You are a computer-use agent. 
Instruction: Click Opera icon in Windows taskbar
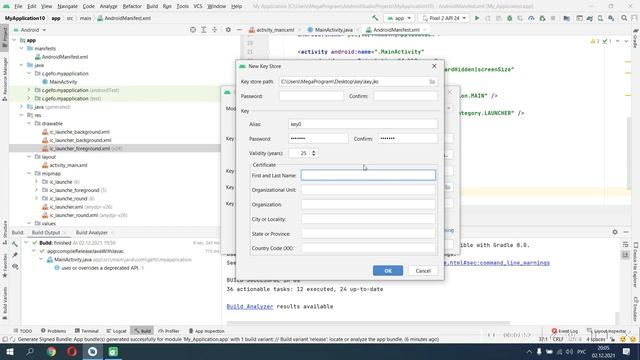pos(72,351)
